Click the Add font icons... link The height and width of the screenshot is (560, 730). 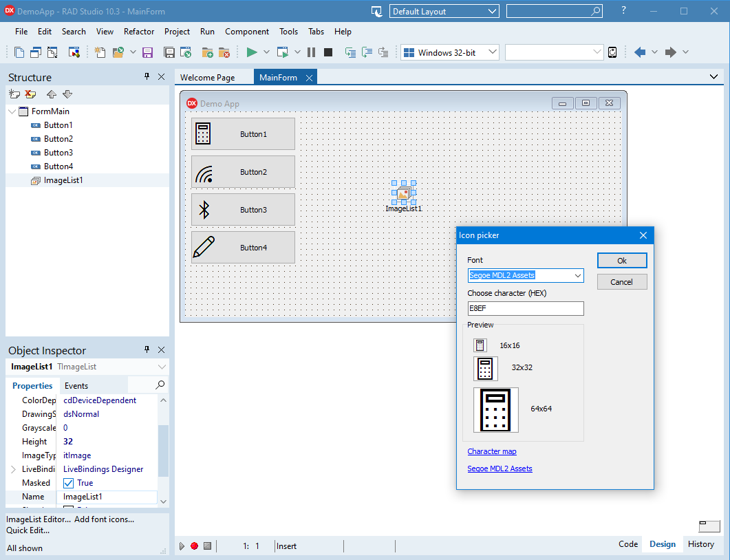click(105, 519)
